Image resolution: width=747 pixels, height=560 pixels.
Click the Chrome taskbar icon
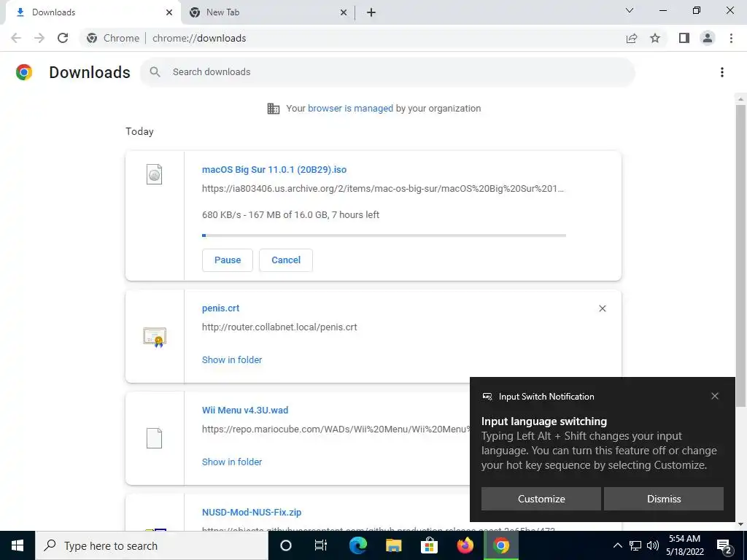point(500,545)
